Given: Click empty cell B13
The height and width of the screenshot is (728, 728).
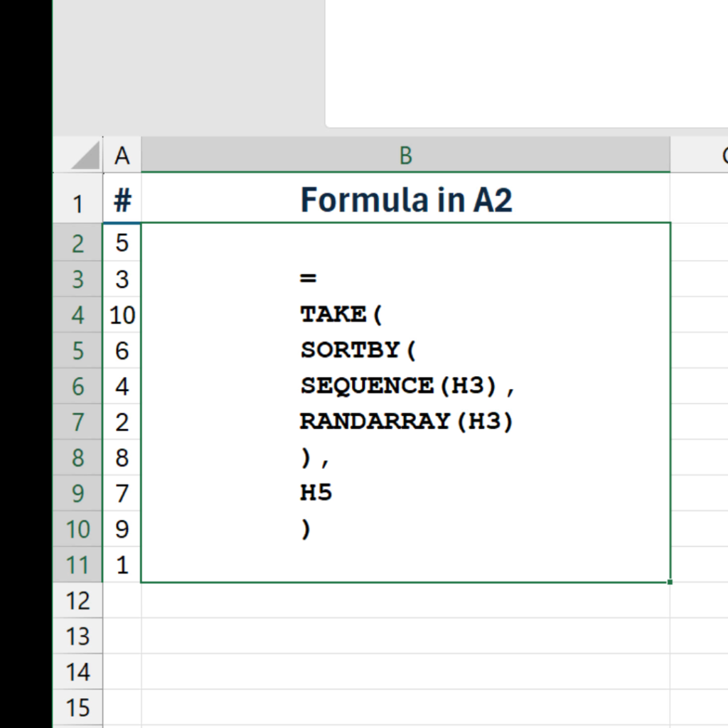Looking at the screenshot, I should click(405, 636).
